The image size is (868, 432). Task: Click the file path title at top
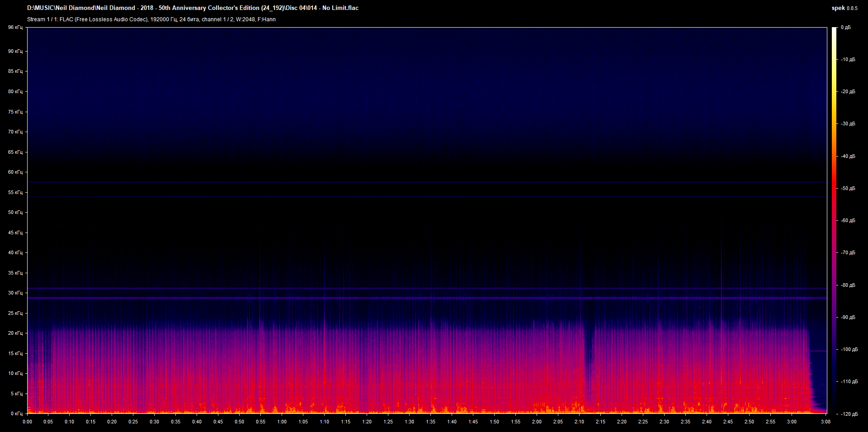193,8
